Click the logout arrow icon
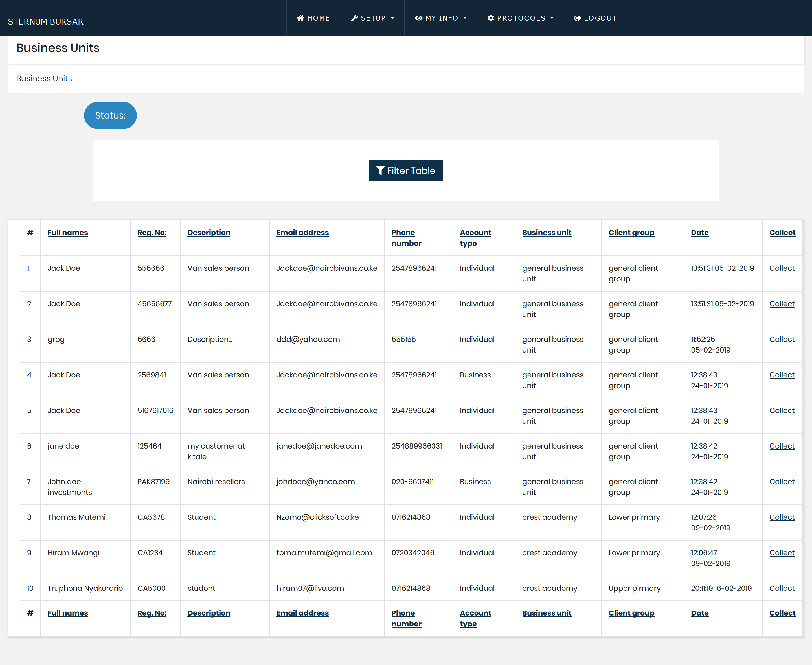The height and width of the screenshot is (665, 812). (x=578, y=18)
